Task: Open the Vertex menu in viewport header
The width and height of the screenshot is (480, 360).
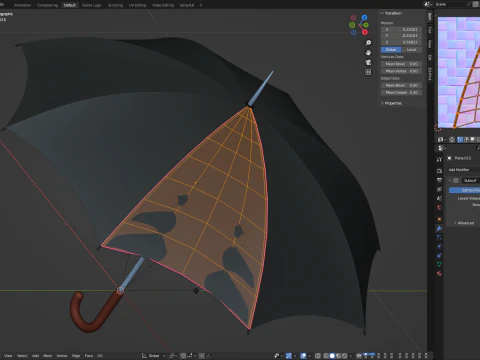Action: pyautogui.click(x=62, y=356)
